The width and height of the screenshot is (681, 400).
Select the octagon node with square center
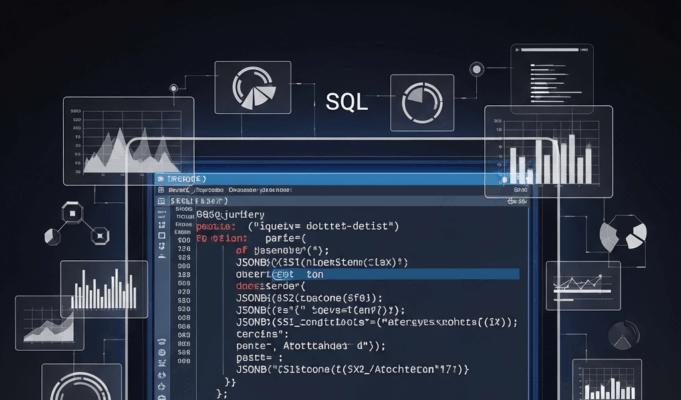tap(72, 213)
